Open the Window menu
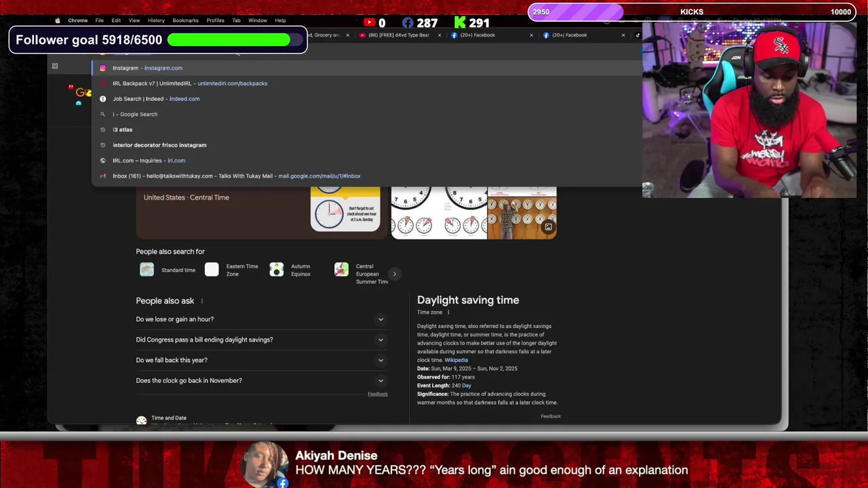868x488 pixels. tap(258, 20)
